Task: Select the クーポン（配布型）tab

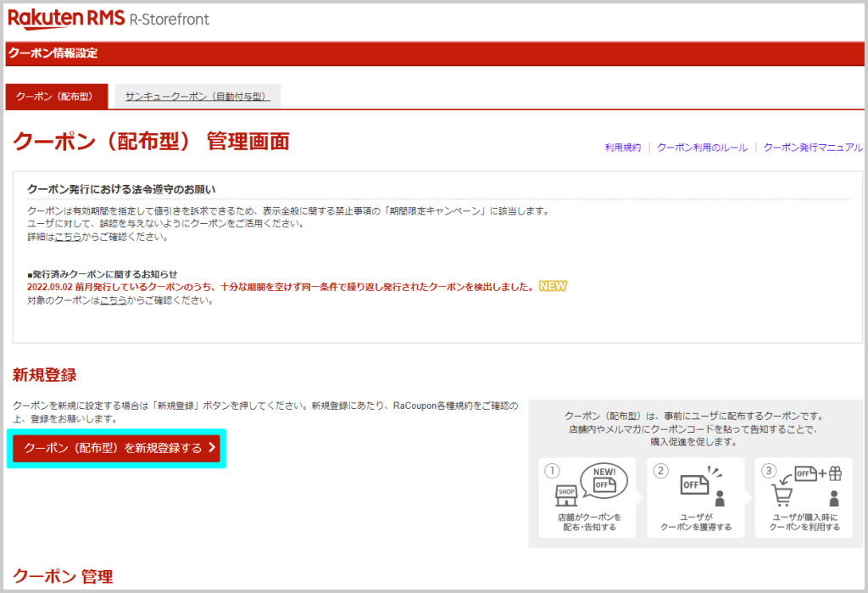Action: 56,96
